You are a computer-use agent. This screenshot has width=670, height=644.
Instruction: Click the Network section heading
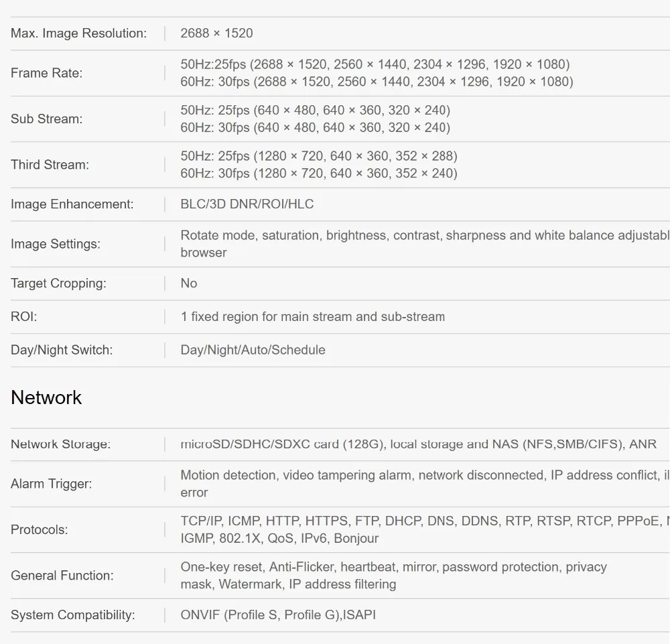[x=46, y=397]
